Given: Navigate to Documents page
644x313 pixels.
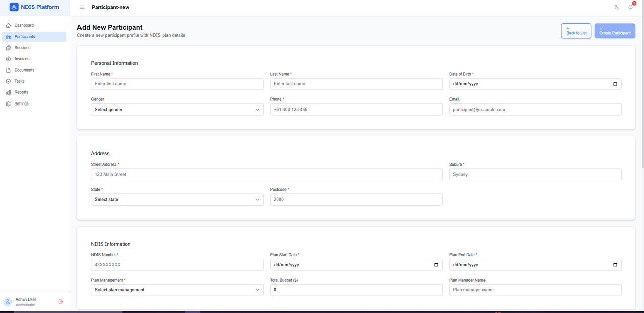Looking at the screenshot, I should (34, 70).
